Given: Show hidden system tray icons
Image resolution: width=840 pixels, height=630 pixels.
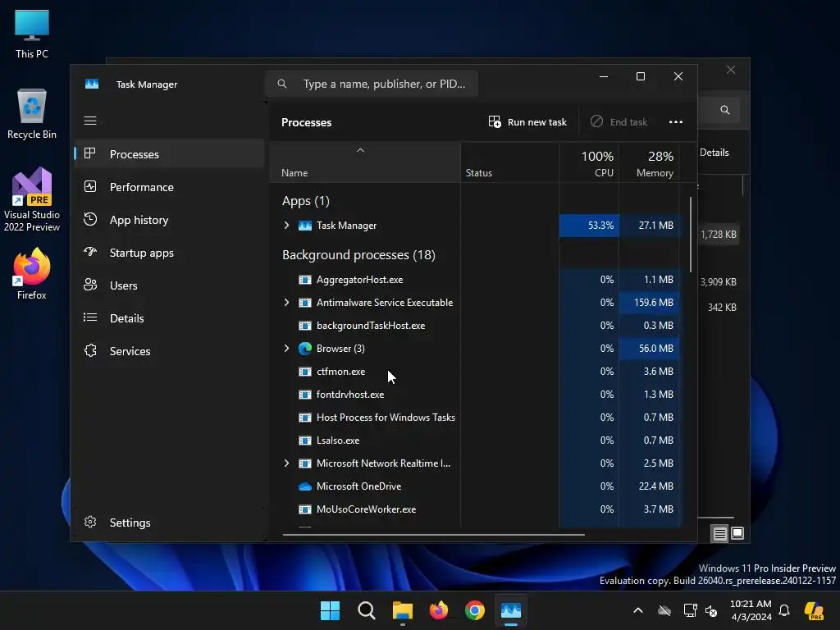Looking at the screenshot, I should coord(637,610).
